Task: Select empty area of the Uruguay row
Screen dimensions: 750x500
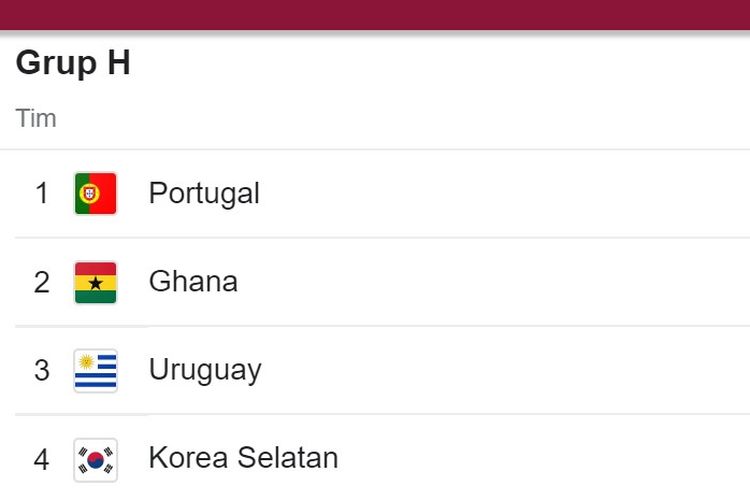Action: click(x=507, y=370)
